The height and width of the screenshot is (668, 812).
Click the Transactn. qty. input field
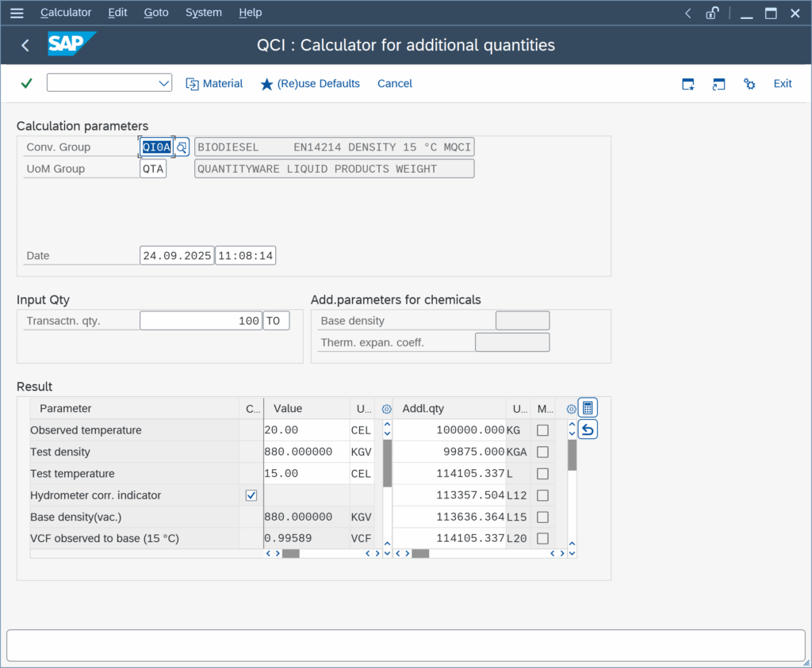(201, 321)
